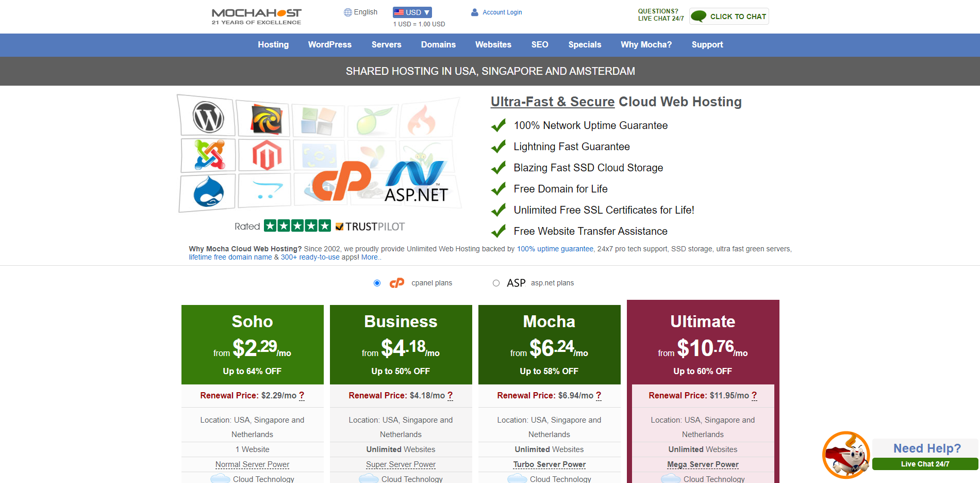This screenshot has width=980, height=483.
Task: Click the Live Chat 24/7 button
Action: pos(925,464)
